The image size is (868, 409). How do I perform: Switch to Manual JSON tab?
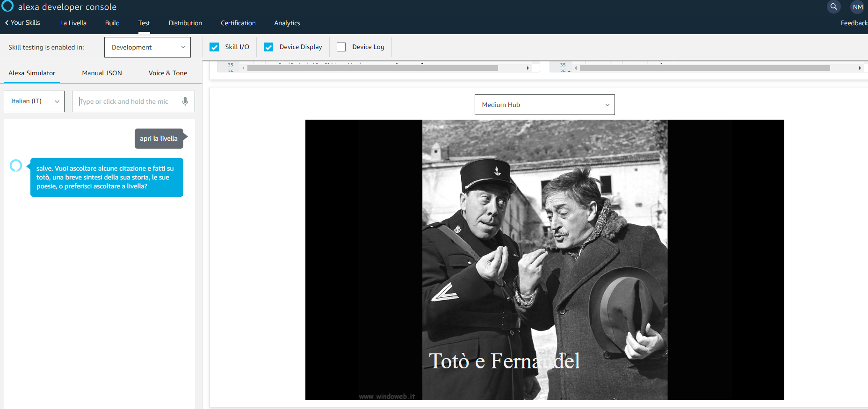click(x=102, y=73)
